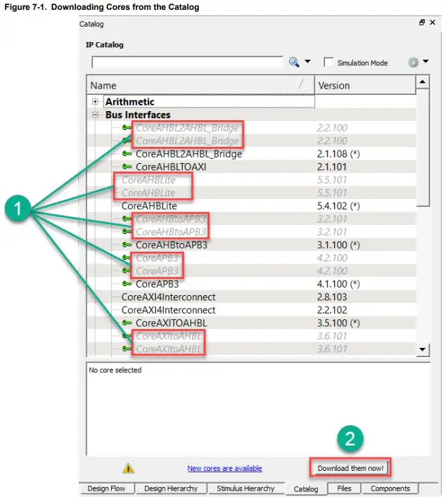Viewport: 448px width, 499px height.
Task: Select CoreAXI4Interconnect version 2.8.103
Action: coord(168,297)
